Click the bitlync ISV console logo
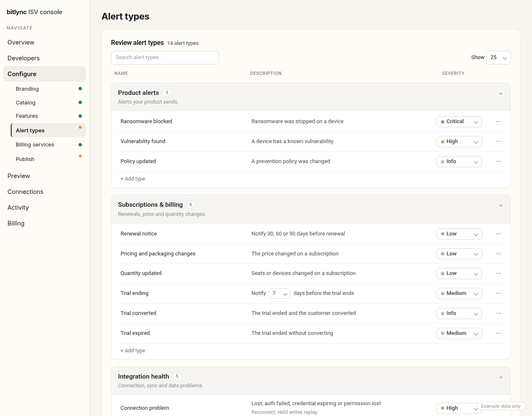This screenshot has width=532, height=416. pos(34,12)
